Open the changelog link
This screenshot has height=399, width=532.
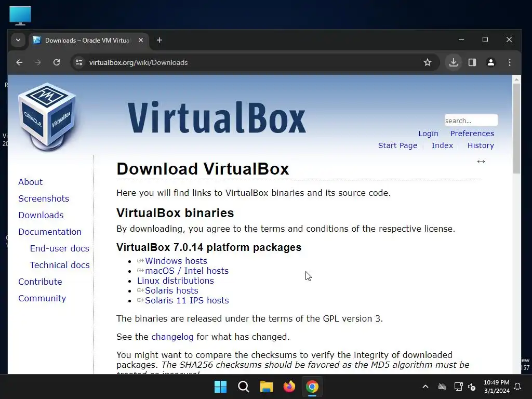(x=172, y=337)
